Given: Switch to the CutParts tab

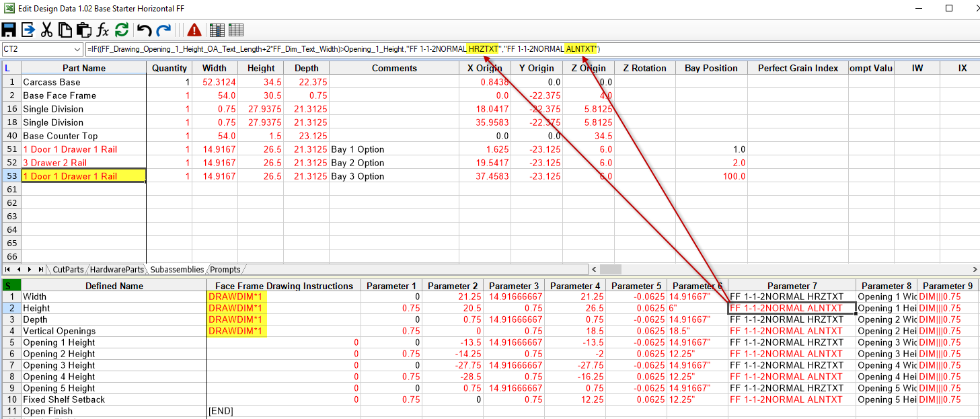Looking at the screenshot, I should tap(69, 270).
